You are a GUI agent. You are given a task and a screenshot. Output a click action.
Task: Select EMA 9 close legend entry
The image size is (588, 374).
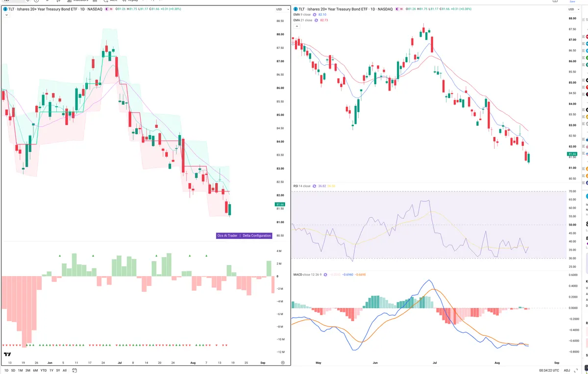(x=302, y=15)
